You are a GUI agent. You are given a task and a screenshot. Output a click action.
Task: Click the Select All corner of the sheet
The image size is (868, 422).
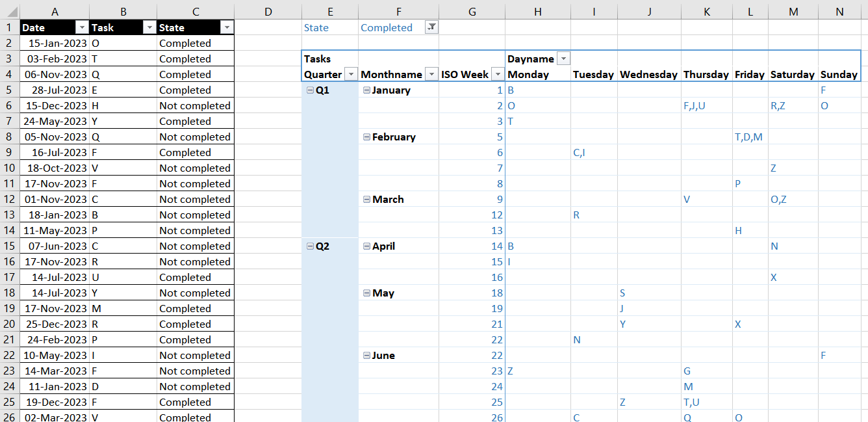coord(10,11)
